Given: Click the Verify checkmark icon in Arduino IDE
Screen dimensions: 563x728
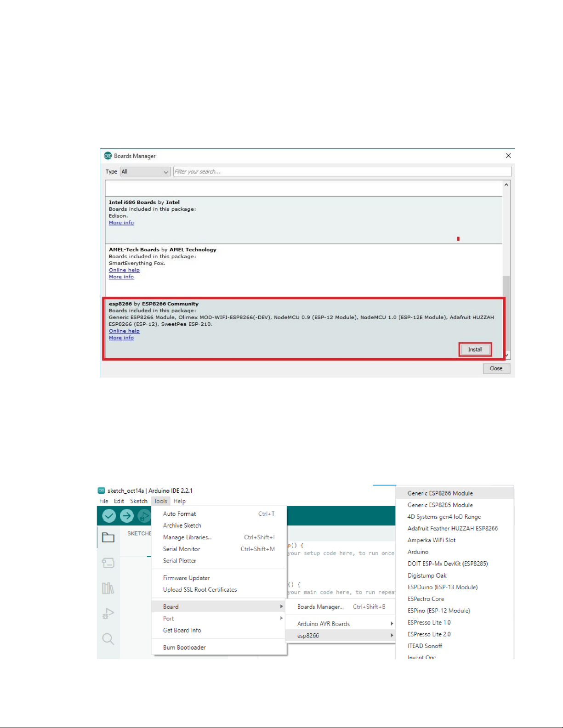Looking at the screenshot, I should pyautogui.click(x=109, y=516).
